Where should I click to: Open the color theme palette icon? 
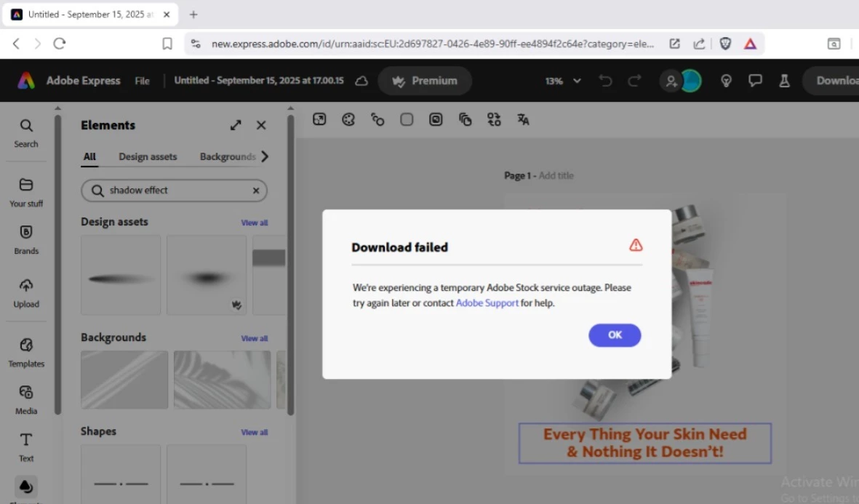click(348, 119)
